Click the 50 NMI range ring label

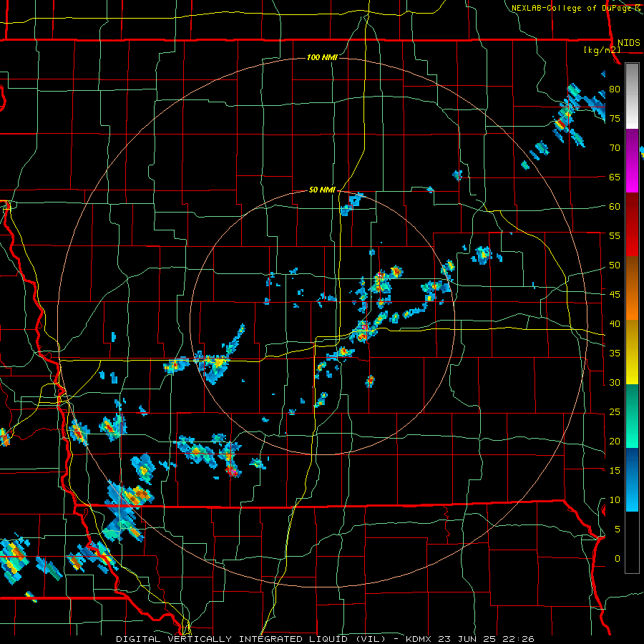pyautogui.click(x=322, y=190)
